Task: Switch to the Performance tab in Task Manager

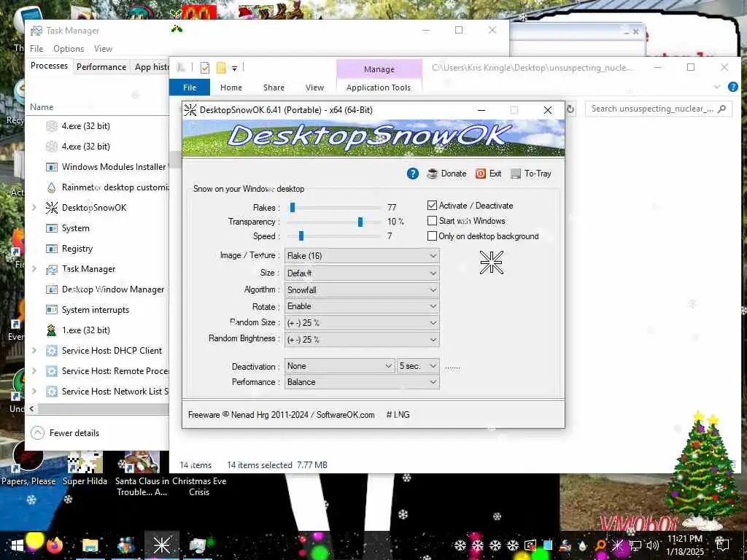Action: [101, 67]
